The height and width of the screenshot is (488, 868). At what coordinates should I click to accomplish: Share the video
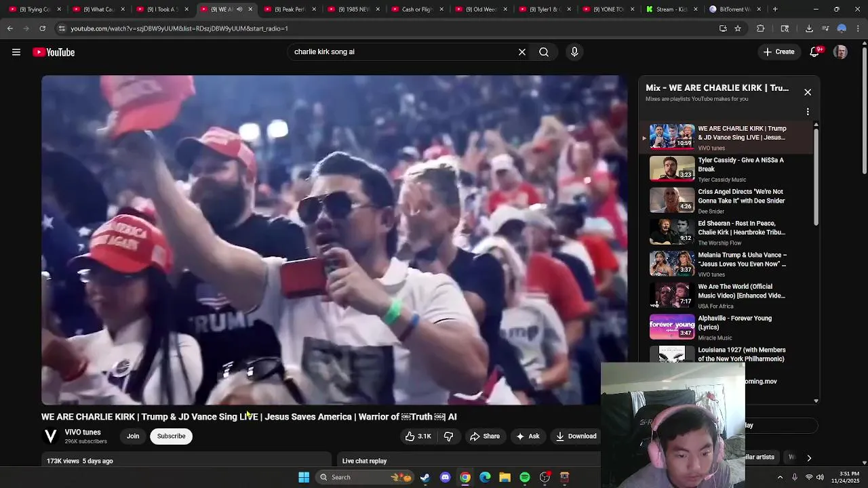485,436
